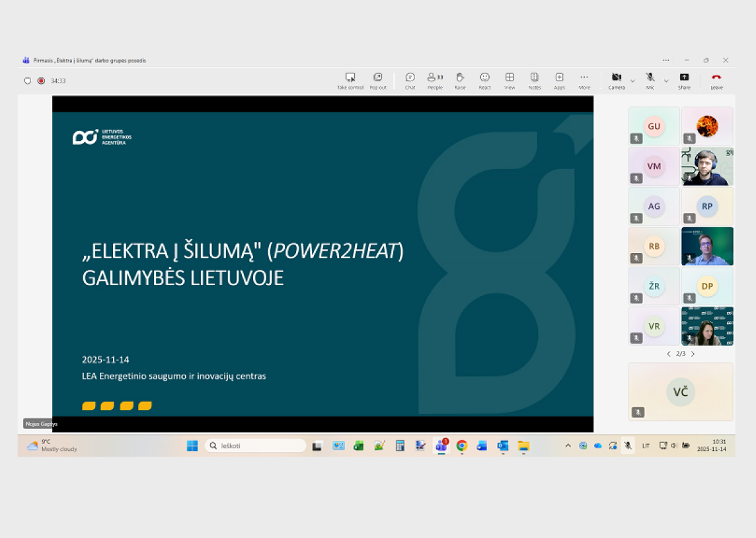
Task: Pop out the shared content
Action: [x=377, y=79]
